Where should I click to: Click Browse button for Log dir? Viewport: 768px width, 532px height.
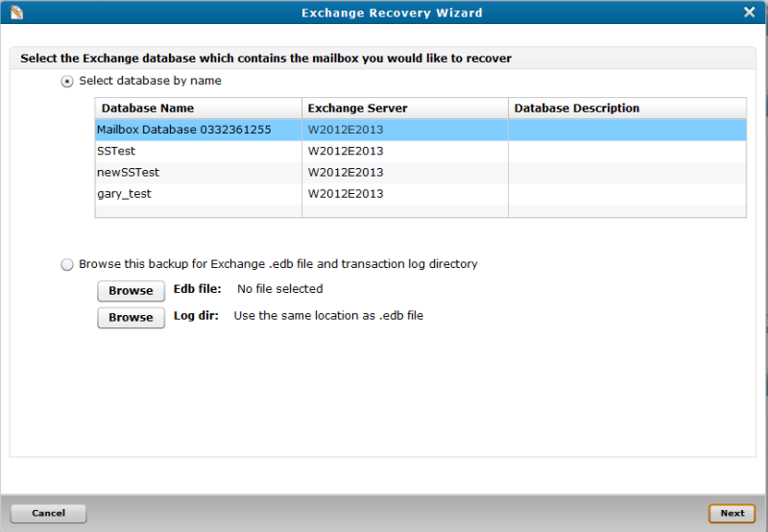coord(131,318)
